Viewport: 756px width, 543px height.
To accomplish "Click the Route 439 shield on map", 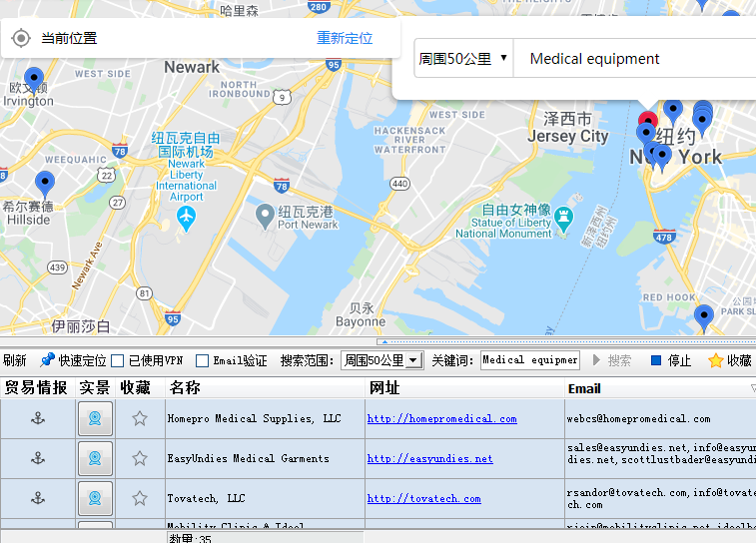I will (57, 268).
